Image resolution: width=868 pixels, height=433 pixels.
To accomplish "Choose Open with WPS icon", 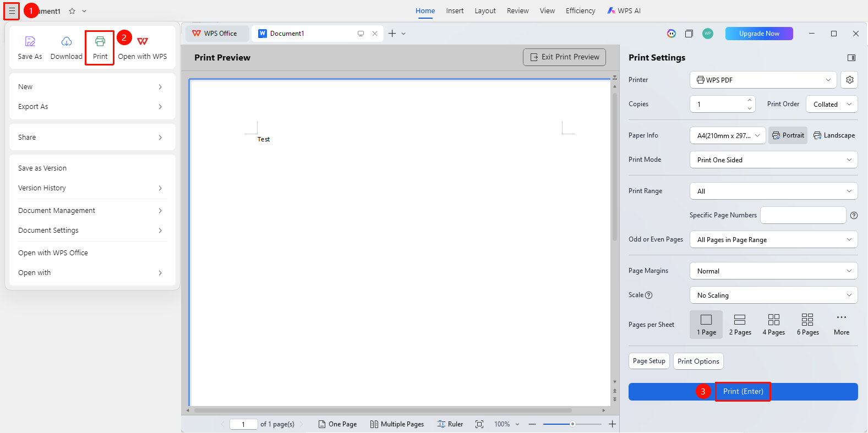I will tap(143, 41).
